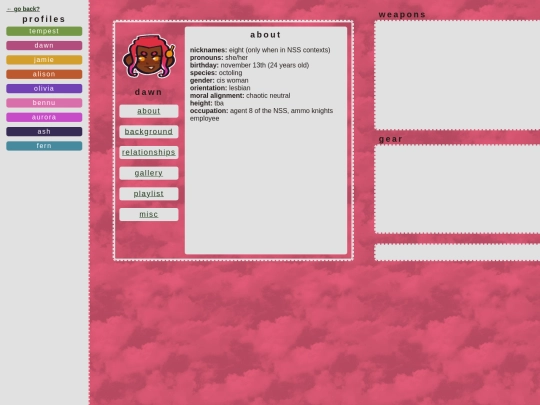Click the 'orientation: lesbian' line
The height and width of the screenshot is (405, 540).
click(x=220, y=88)
